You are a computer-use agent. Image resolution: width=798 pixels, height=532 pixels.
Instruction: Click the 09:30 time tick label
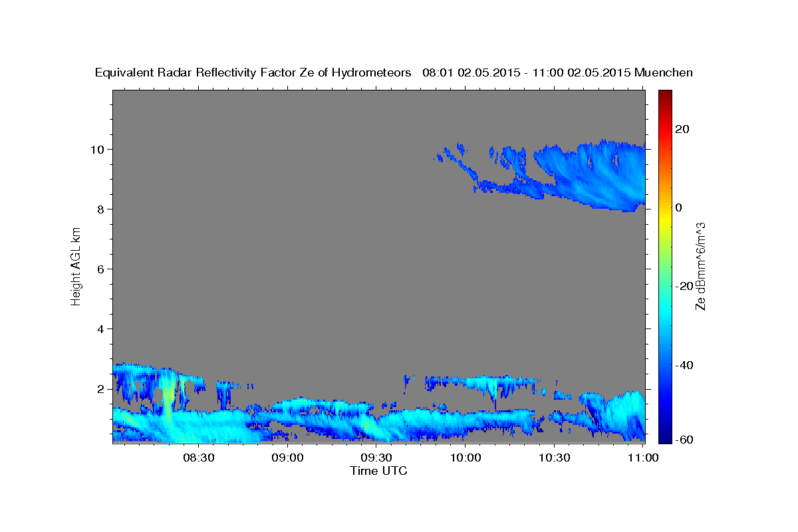tap(376, 458)
